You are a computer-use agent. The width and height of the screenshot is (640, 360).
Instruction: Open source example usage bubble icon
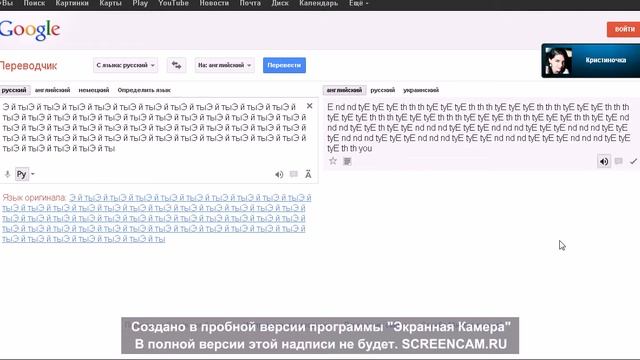click(293, 174)
